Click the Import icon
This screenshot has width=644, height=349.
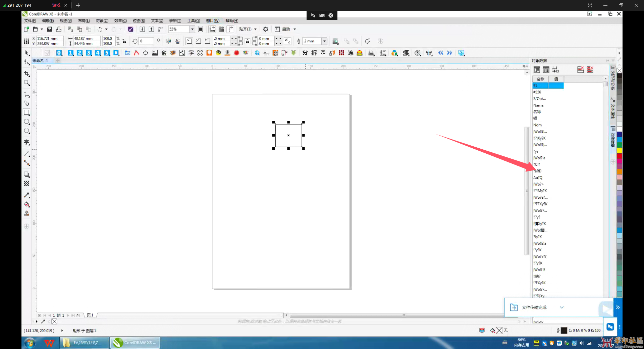point(142,29)
